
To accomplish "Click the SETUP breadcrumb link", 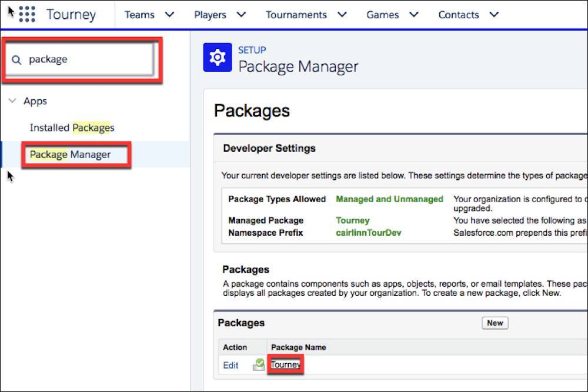I will coord(252,50).
